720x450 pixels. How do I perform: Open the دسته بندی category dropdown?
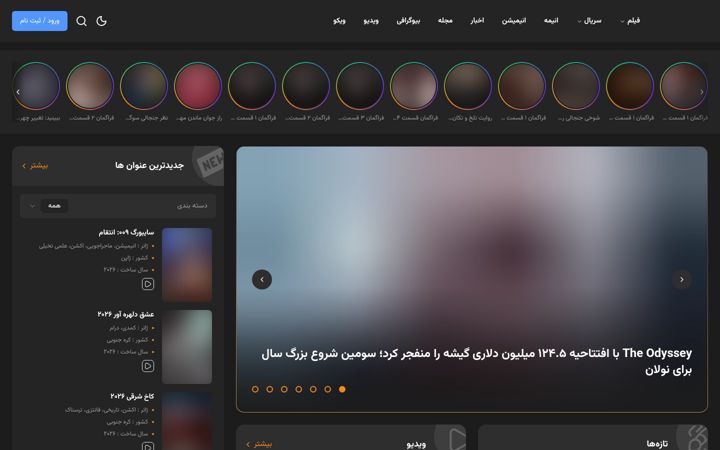tap(118, 206)
